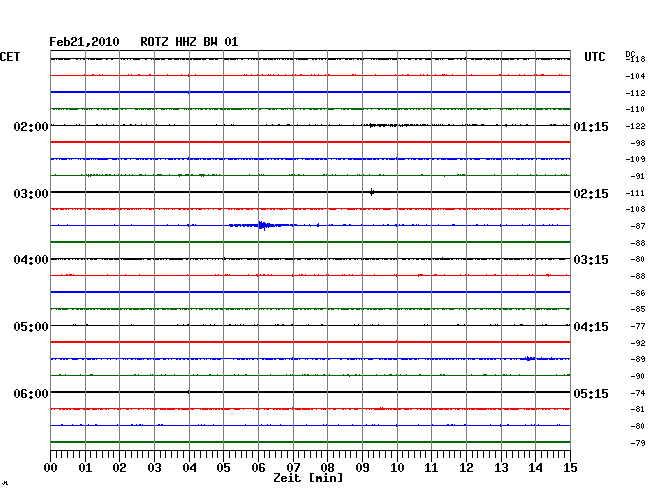Select the DC offset value -74

coord(638,393)
